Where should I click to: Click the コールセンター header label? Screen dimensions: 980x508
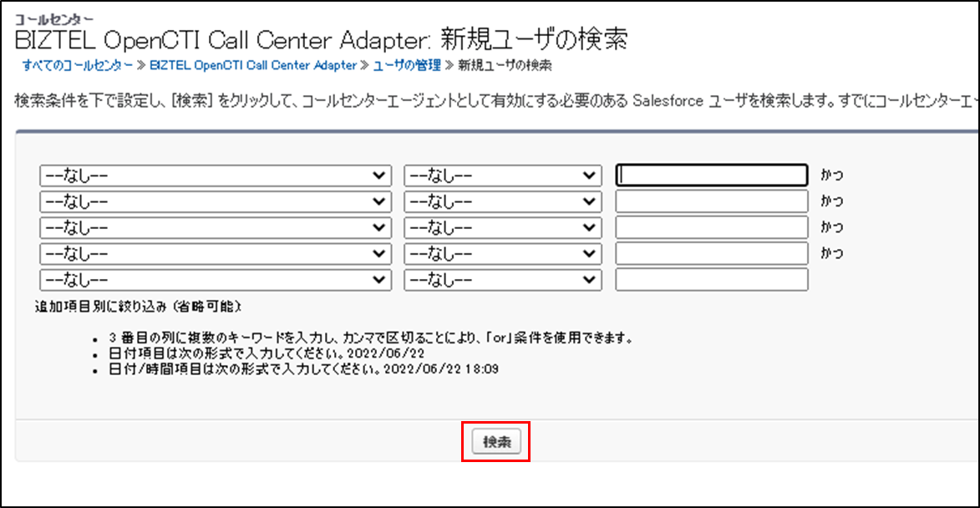click(x=53, y=20)
